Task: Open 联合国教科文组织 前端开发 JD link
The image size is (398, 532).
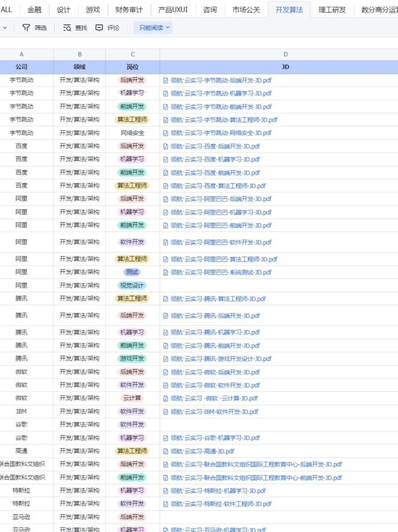Action: click(256, 478)
